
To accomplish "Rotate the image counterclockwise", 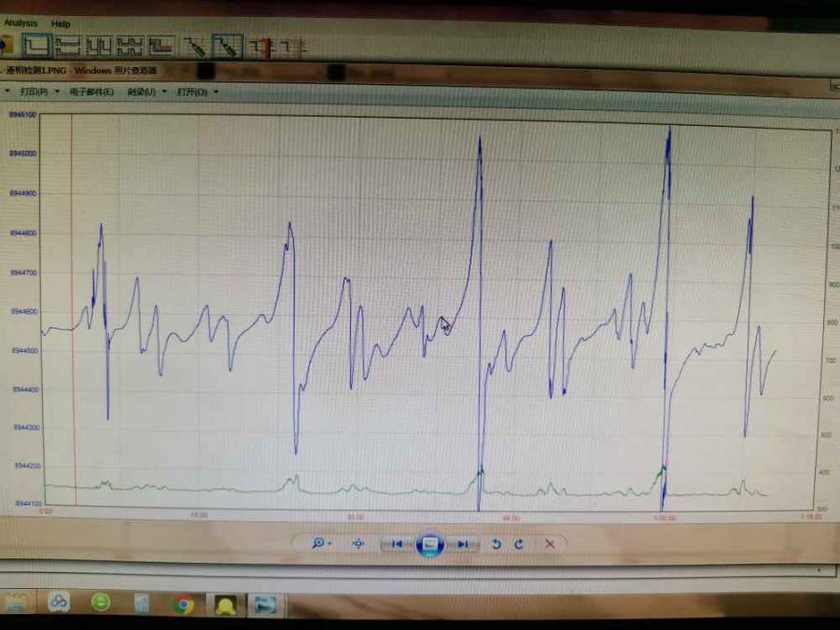I will (497, 544).
